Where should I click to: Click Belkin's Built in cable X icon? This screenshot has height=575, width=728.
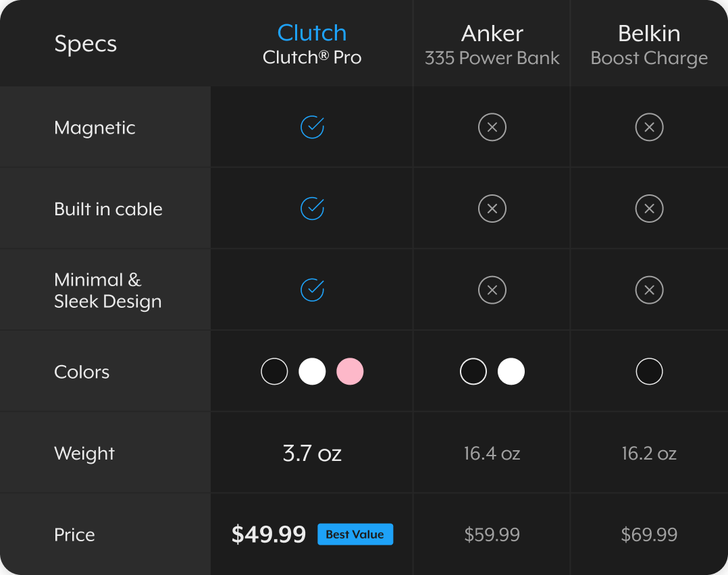click(x=650, y=209)
